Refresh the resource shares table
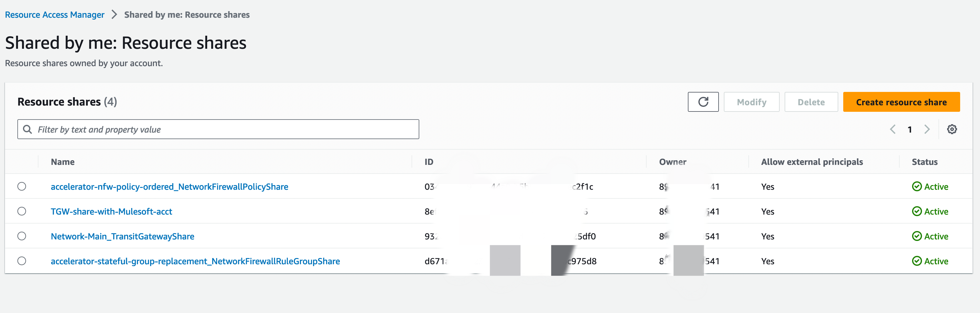The width and height of the screenshot is (980, 313). coord(703,102)
